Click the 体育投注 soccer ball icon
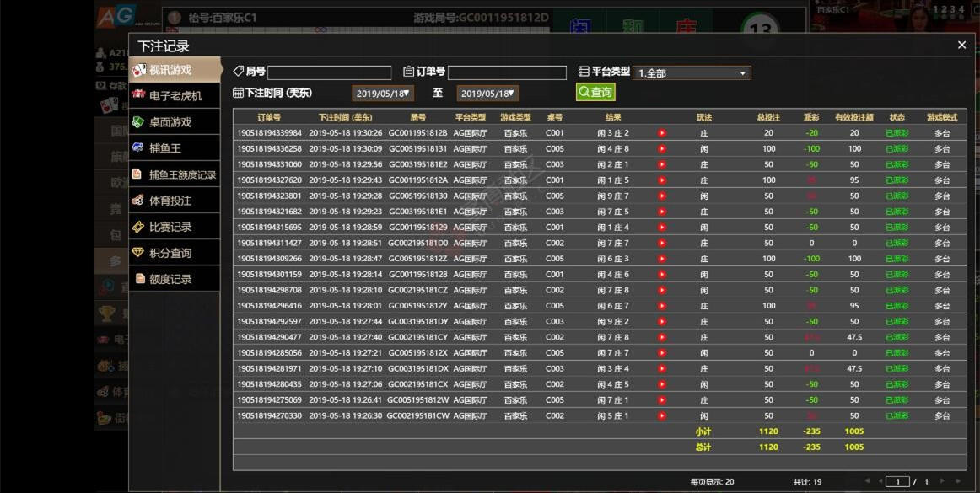980x493 pixels. pyautogui.click(x=138, y=201)
